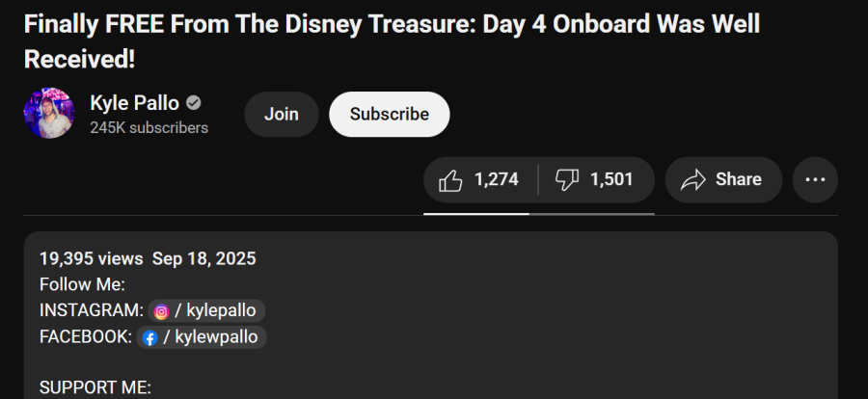Click Kyle Pallo's channel avatar

point(49,113)
